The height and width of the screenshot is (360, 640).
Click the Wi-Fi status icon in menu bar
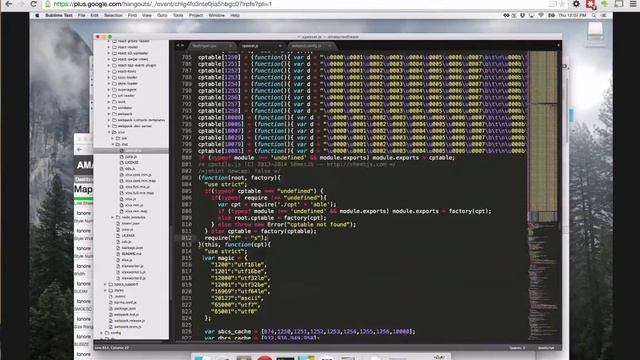point(541,16)
